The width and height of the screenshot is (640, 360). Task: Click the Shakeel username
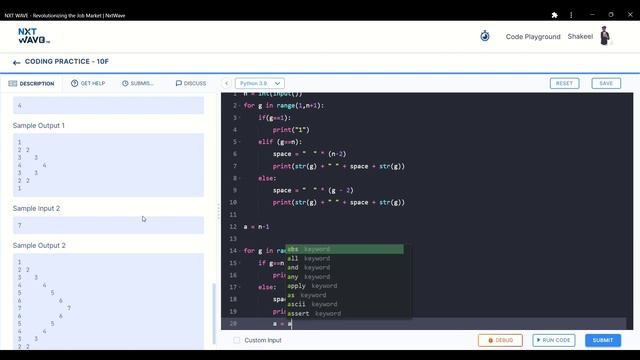[580, 36]
